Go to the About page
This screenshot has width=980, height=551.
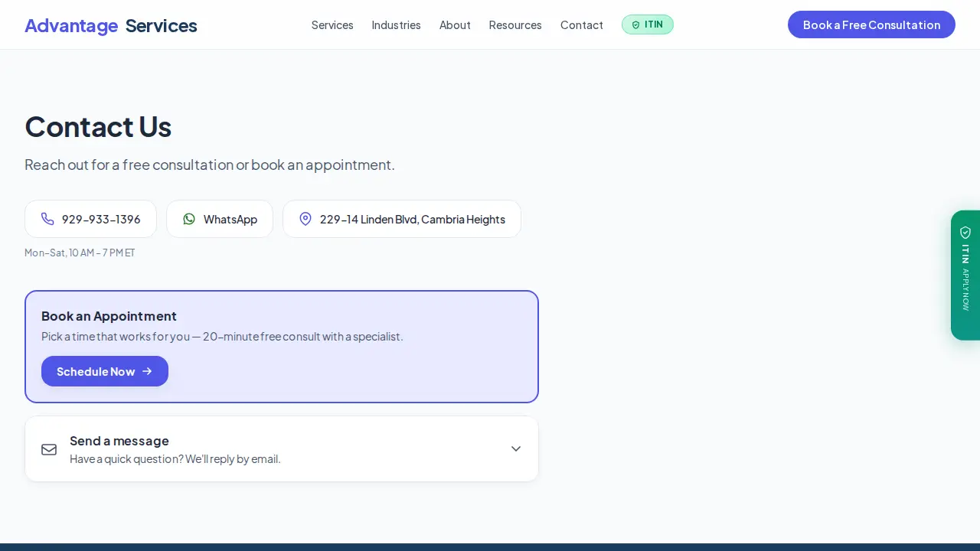coord(455,25)
